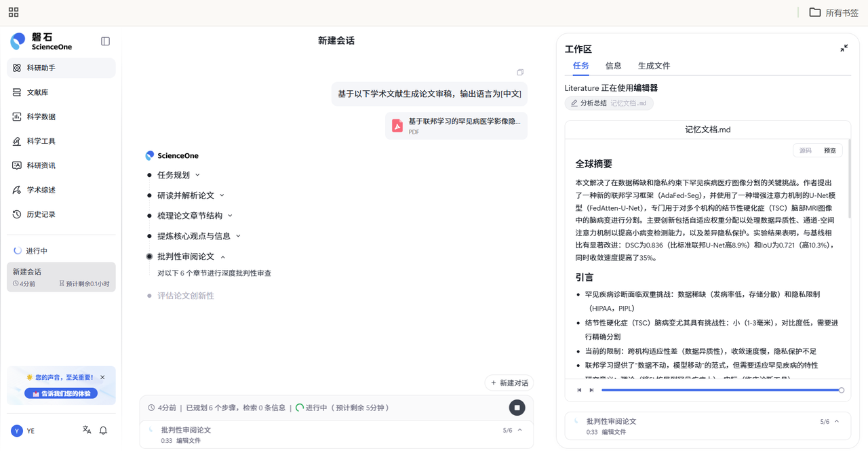Click 告诉我们您的体验 feedback button

pos(60,392)
